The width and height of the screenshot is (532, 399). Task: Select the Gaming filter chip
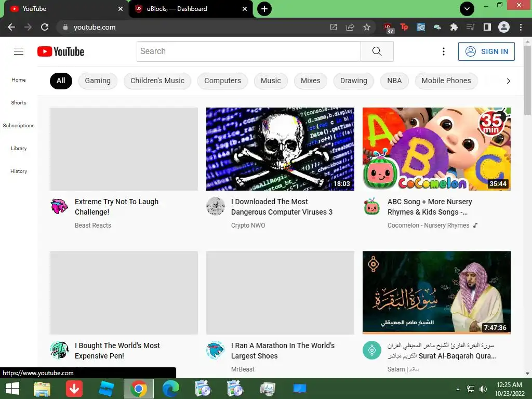[x=98, y=81]
